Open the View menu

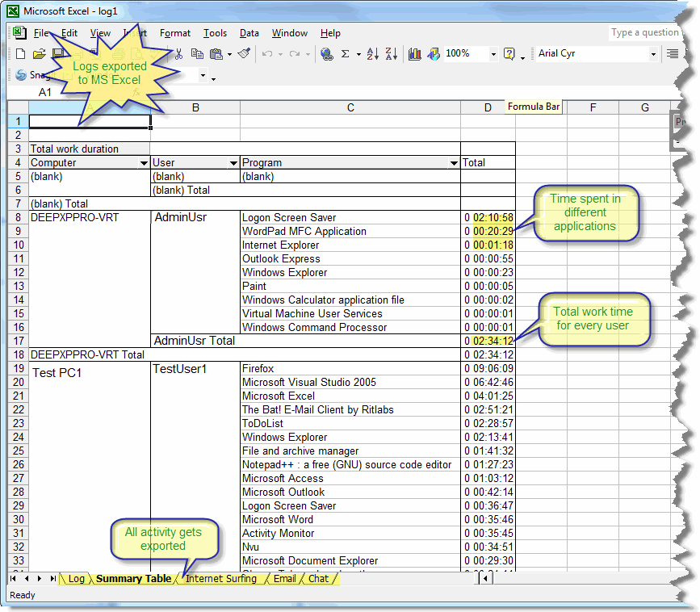point(100,33)
